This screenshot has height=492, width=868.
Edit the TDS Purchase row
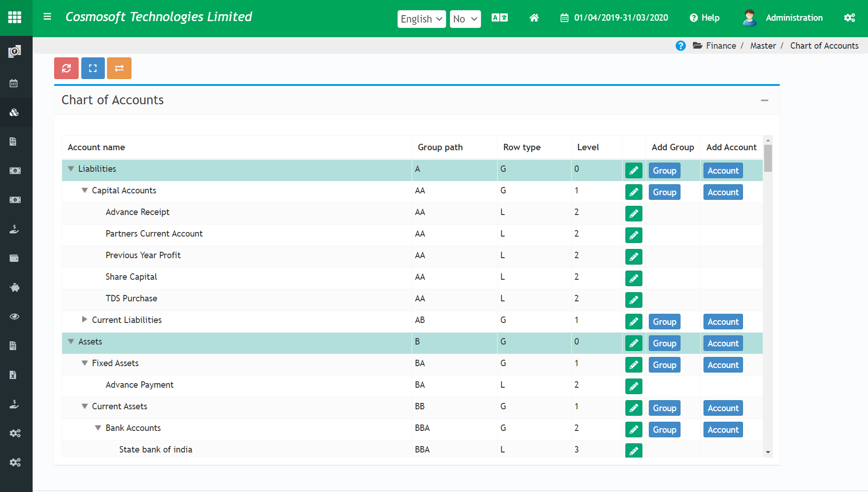tap(634, 300)
